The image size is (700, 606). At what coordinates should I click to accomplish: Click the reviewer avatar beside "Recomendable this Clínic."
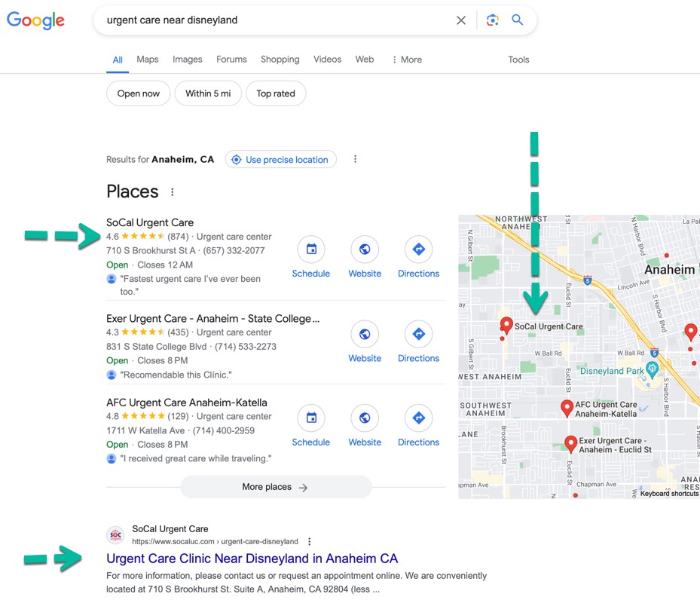[112, 375]
